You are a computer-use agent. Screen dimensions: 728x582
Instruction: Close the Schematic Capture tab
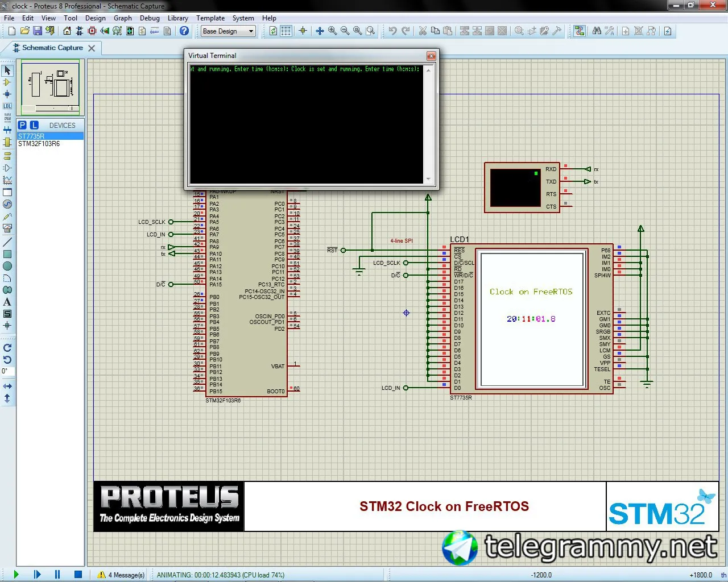click(x=92, y=48)
